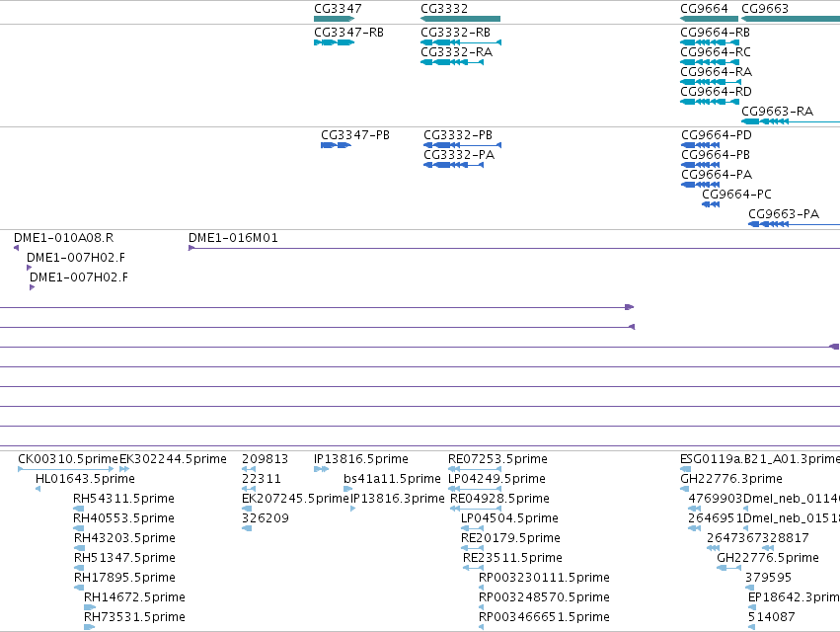840x632 pixels.
Task: Select transcript CG3347-RB label
Action: pos(348,33)
